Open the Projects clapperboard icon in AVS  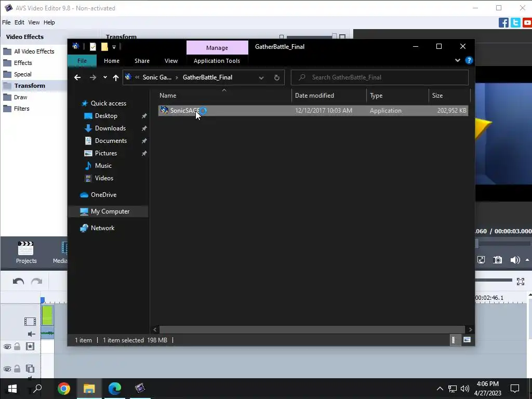coord(26,248)
